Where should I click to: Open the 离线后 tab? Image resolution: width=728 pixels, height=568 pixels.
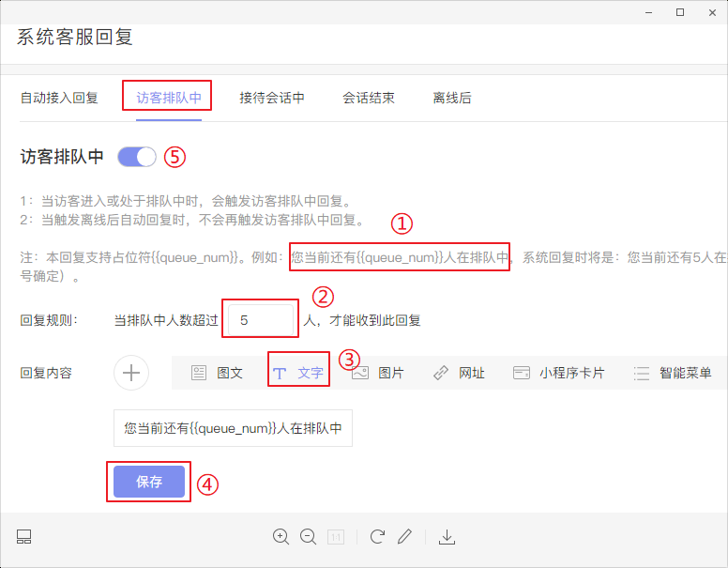452,98
